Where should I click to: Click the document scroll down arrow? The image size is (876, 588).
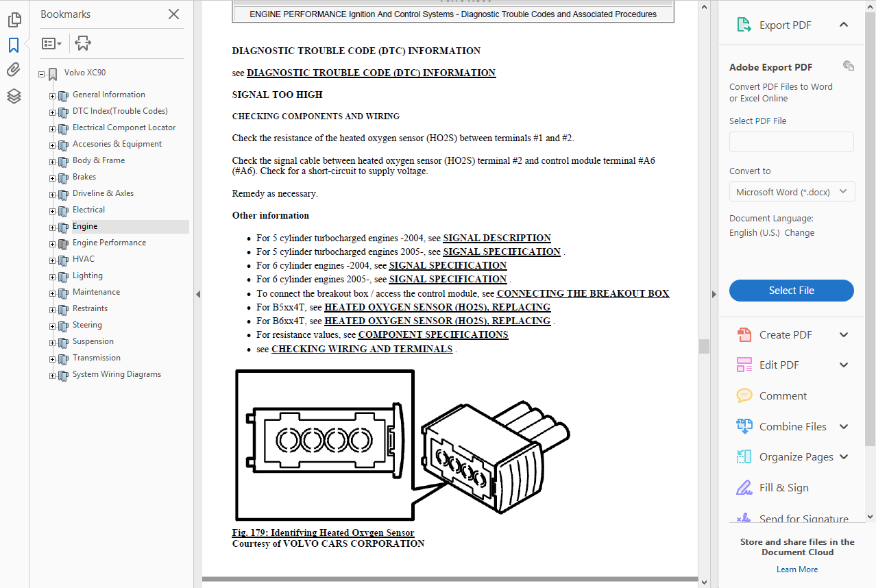pos(704,582)
